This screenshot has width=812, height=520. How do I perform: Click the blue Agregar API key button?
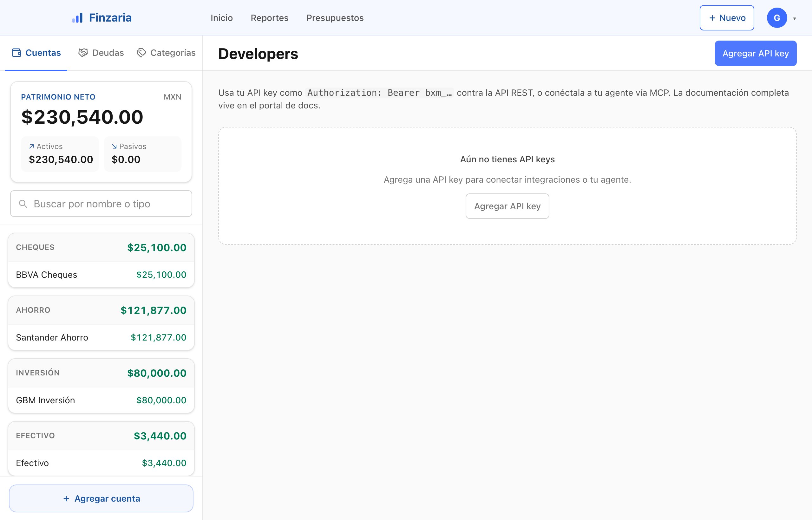point(756,53)
